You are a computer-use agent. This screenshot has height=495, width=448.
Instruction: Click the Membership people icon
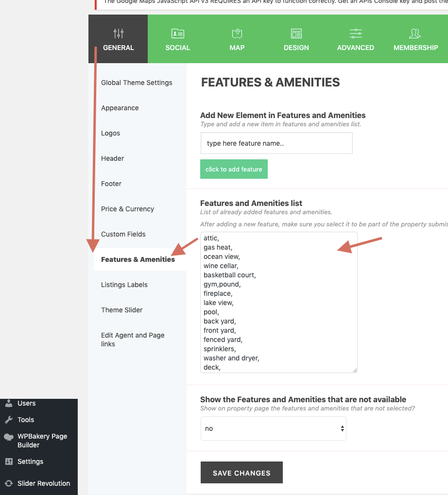coord(415,34)
